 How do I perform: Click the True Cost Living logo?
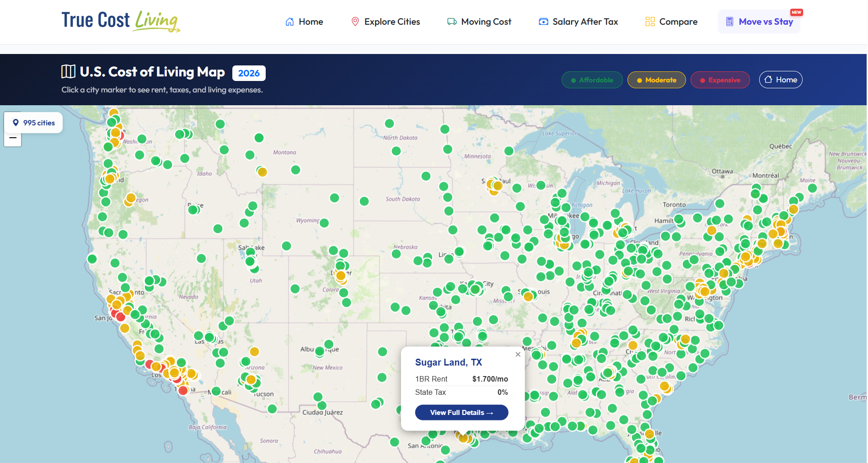pyautogui.click(x=120, y=21)
